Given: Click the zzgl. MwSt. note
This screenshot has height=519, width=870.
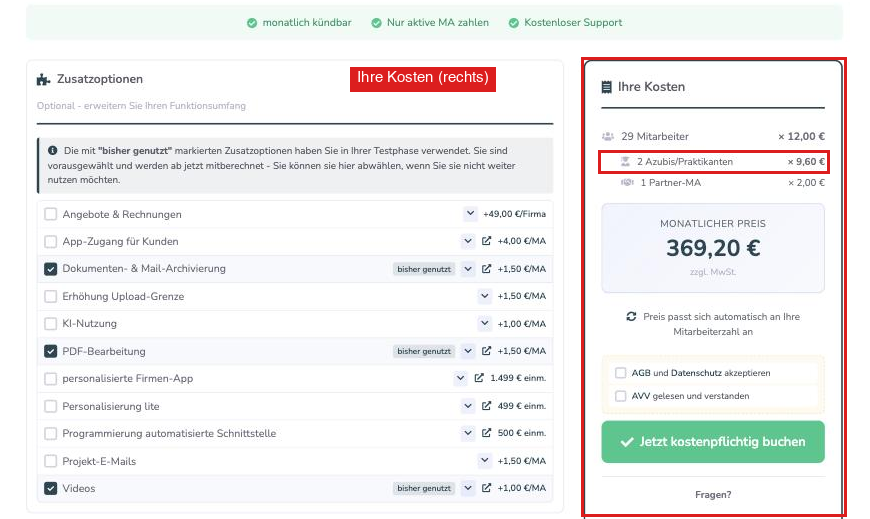Looking at the screenshot, I should [x=713, y=272].
